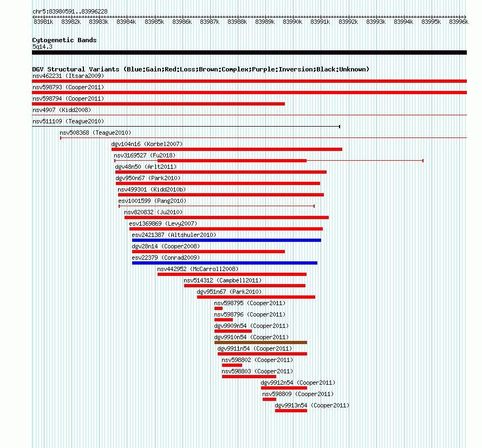Viewport: 482px width, 448px height.
Task: Click the brown dgv9910n54 complex bar
Action: (x=260, y=342)
